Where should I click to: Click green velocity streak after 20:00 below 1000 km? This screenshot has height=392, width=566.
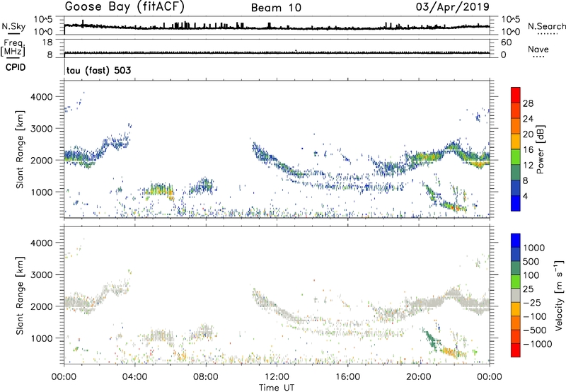coord(431,340)
